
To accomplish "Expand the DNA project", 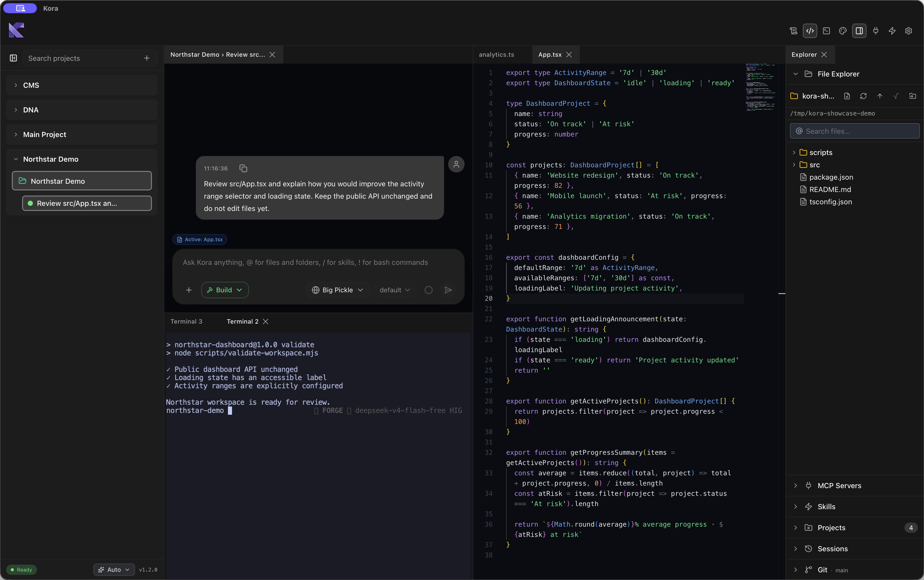I will [82, 110].
